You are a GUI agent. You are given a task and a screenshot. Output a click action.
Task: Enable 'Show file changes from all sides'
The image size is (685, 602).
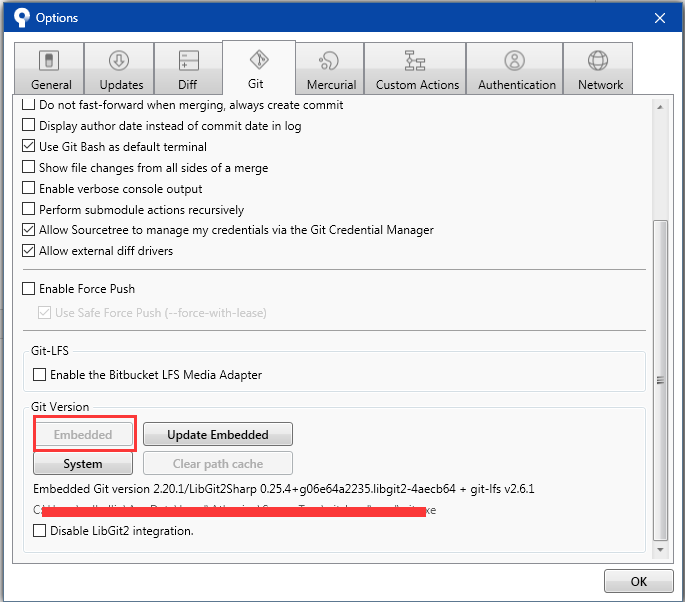(28, 167)
